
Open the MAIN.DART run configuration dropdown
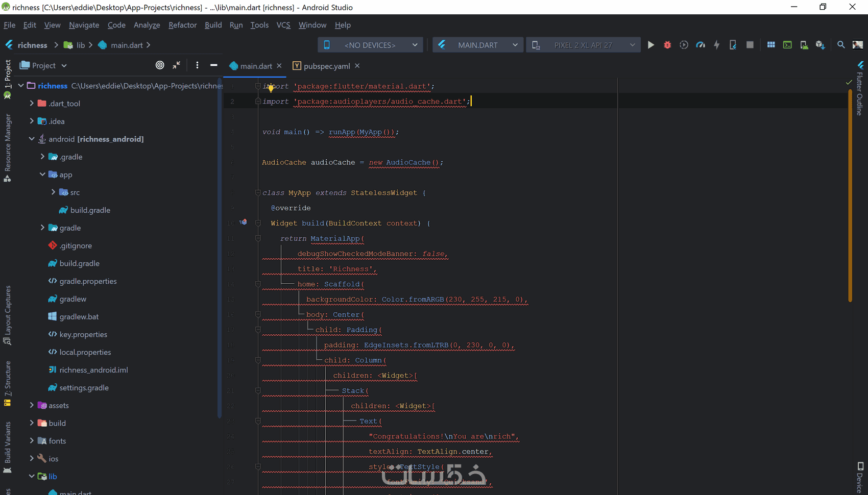point(478,45)
